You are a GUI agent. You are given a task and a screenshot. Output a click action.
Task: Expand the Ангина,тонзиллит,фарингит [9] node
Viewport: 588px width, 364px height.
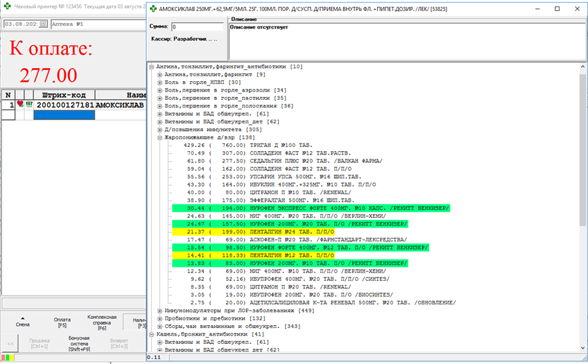tap(159, 75)
